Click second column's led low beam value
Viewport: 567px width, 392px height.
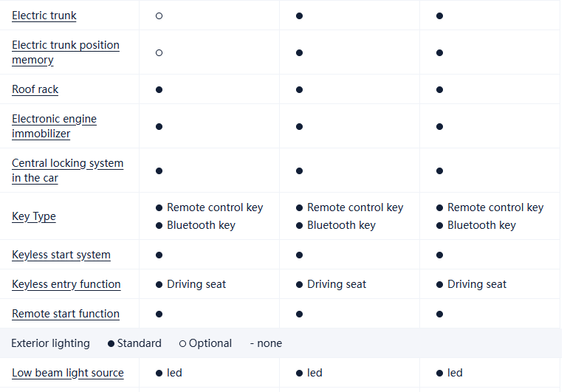coord(315,373)
